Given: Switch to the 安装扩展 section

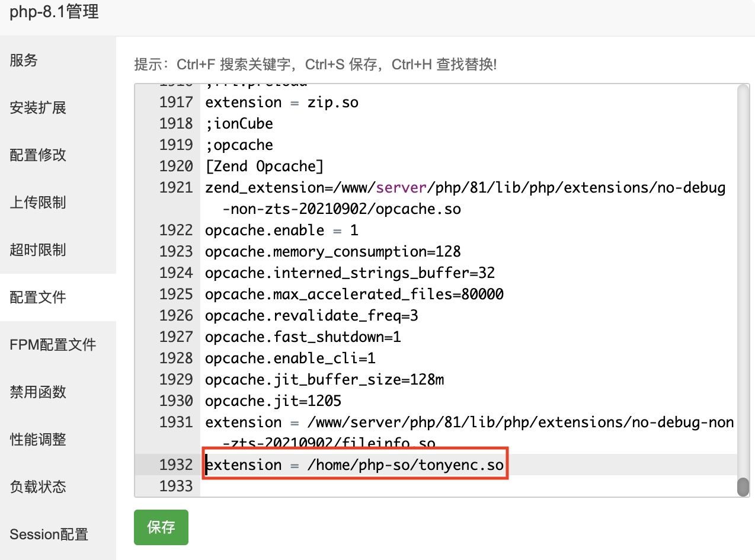Looking at the screenshot, I should [38, 108].
